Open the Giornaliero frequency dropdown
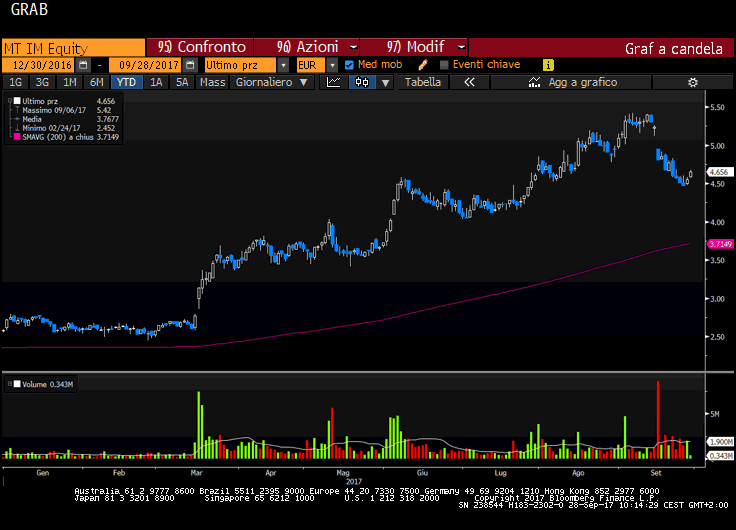736x530 pixels. (305, 82)
